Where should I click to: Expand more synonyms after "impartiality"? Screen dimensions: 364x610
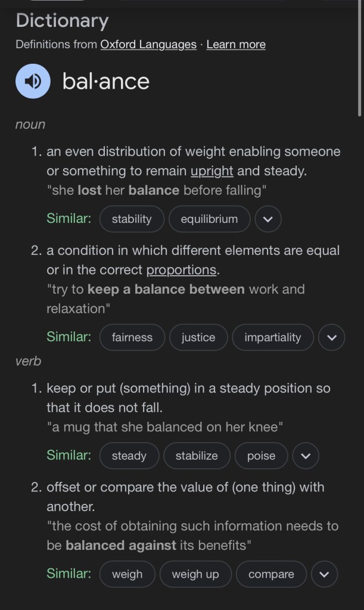pyautogui.click(x=332, y=338)
